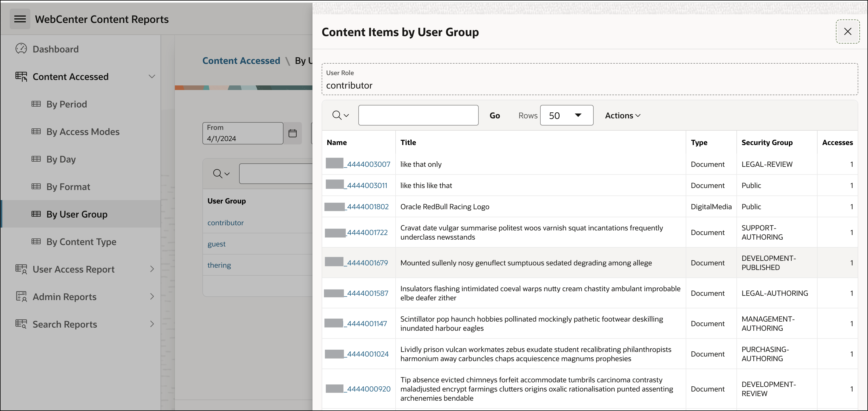
Task: Open search column selector in background report
Action: click(x=221, y=174)
